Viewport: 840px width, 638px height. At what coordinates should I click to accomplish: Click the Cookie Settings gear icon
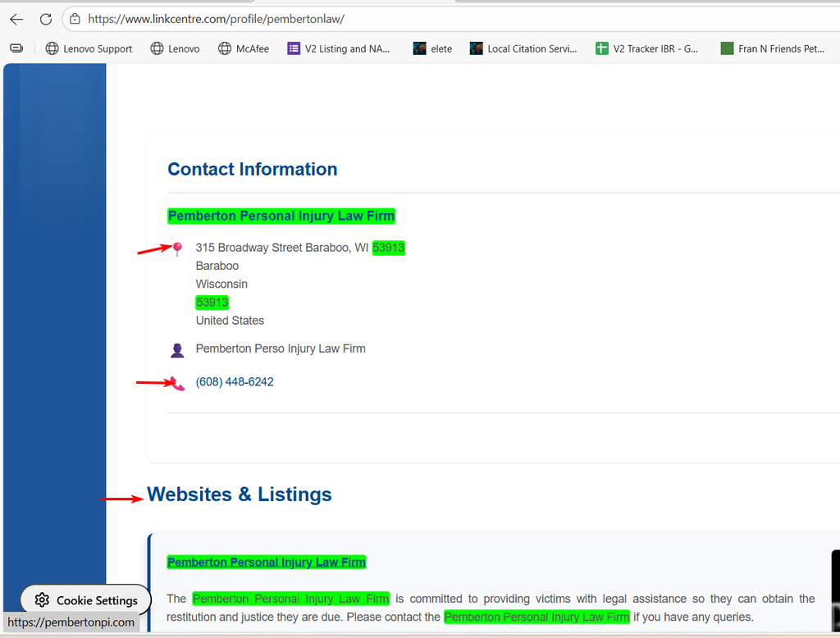[x=42, y=600]
